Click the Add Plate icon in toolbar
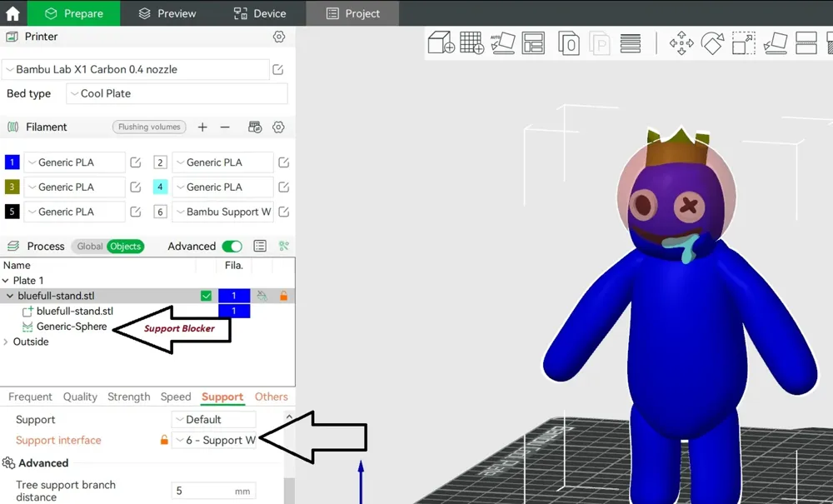Image resolution: width=833 pixels, height=504 pixels. (471, 42)
